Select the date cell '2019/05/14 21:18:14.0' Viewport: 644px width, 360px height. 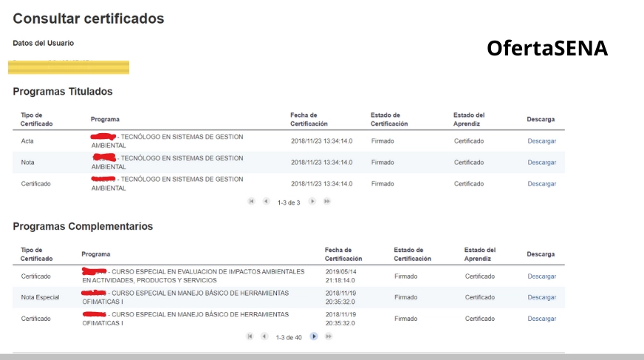click(341, 276)
